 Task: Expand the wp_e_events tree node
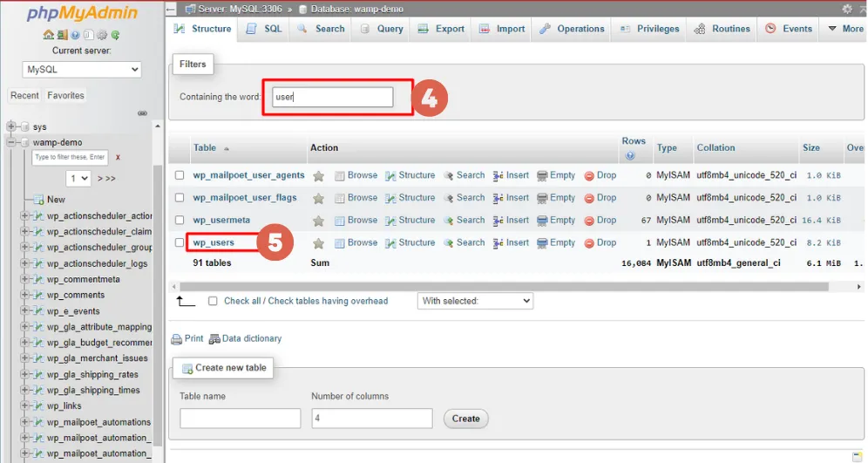24,310
